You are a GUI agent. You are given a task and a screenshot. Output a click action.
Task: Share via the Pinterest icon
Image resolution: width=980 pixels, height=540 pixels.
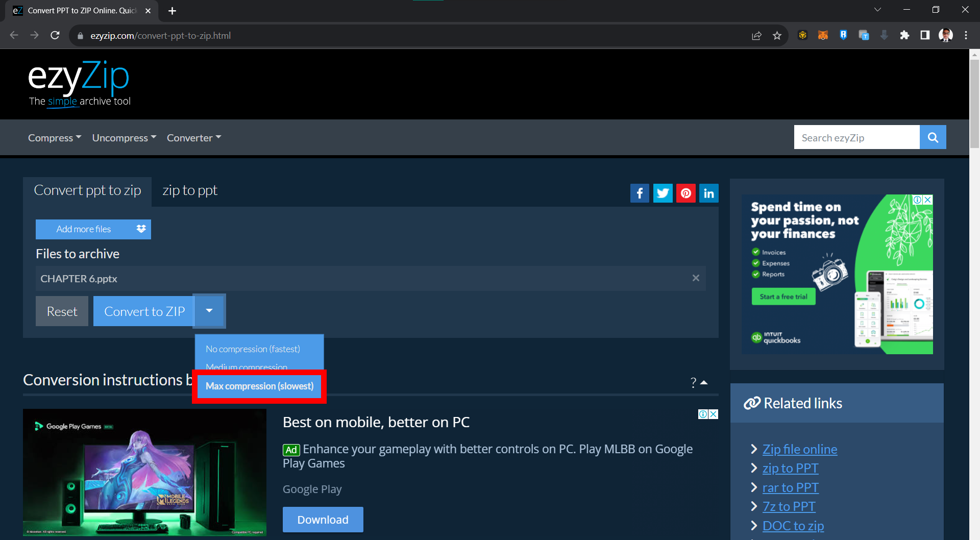[685, 193]
